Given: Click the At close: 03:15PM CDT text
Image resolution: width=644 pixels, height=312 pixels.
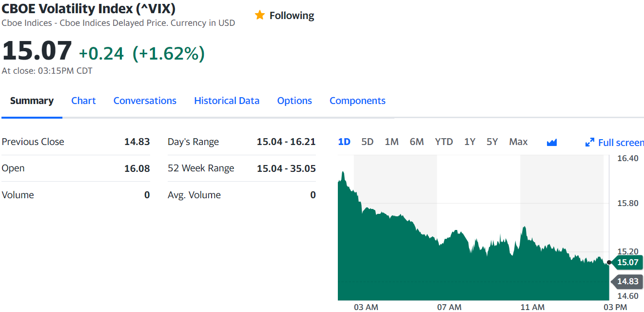Looking at the screenshot, I should tap(47, 71).
